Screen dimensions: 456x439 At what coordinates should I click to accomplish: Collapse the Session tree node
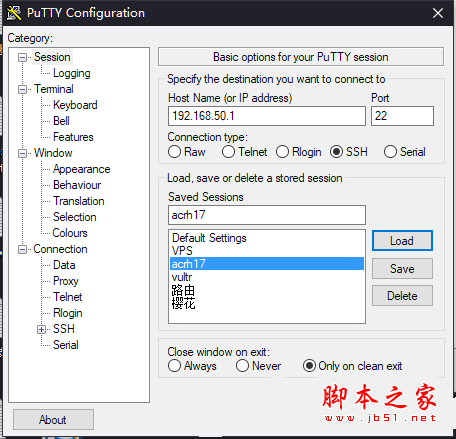[x=22, y=57]
